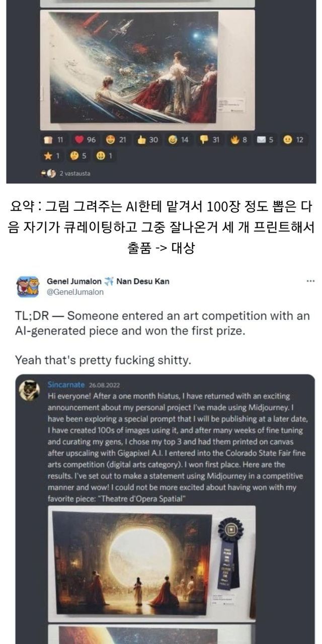Click the Sincarnate username in Discord post

(x=65, y=385)
